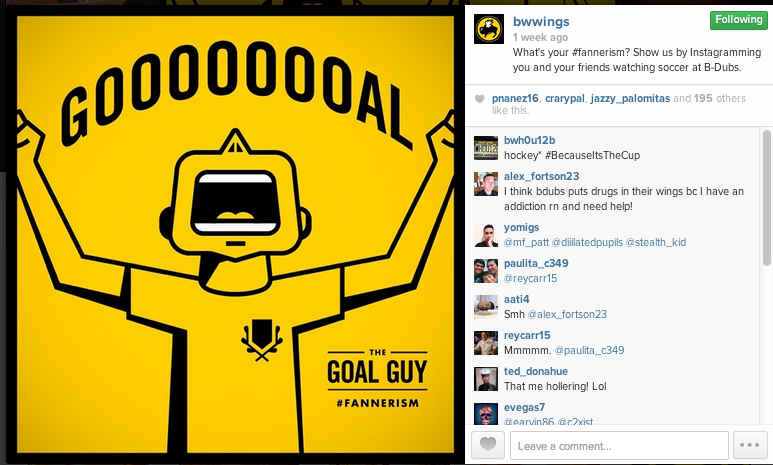Open the bwwings username link
Image resolution: width=773 pixels, height=465 pixels.
(541, 22)
